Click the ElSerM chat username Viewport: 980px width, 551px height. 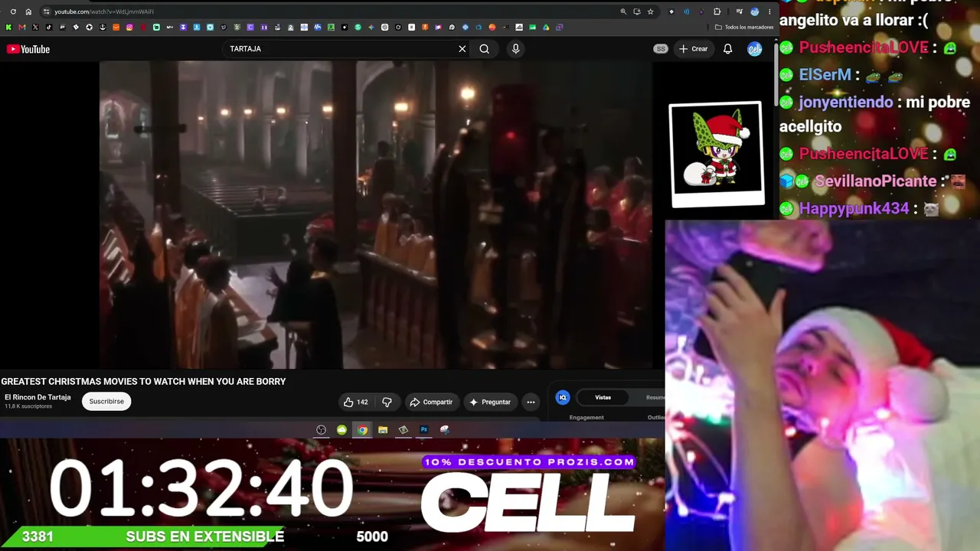(x=825, y=75)
